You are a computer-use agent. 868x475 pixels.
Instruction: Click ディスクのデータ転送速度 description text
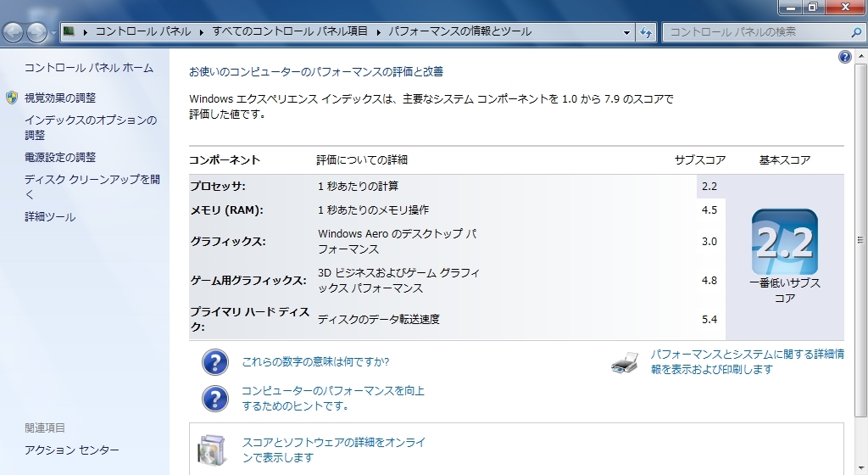(x=379, y=320)
